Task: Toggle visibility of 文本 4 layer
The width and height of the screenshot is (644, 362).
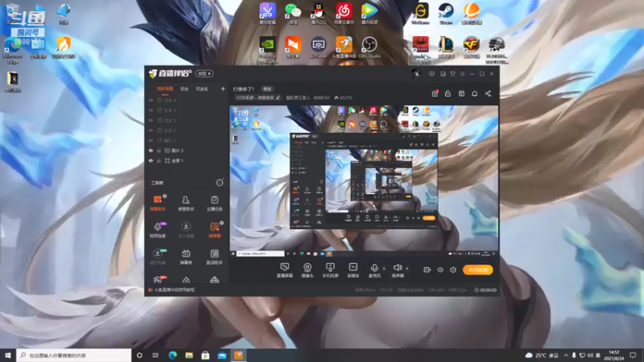Action: [x=151, y=100]
